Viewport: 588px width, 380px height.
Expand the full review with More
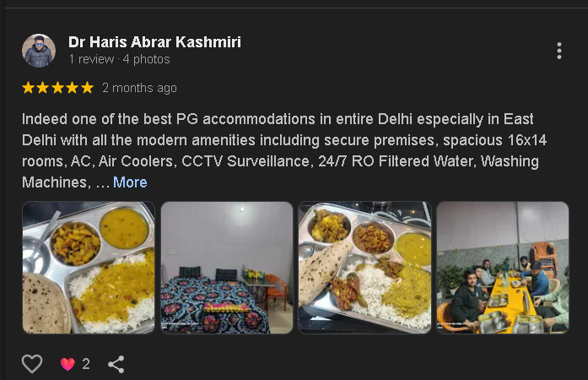coord(130,182)
